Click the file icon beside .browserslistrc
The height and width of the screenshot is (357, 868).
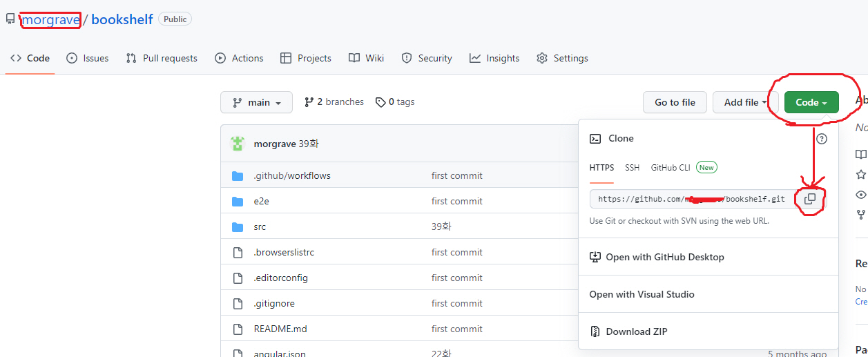pos(238,252)
